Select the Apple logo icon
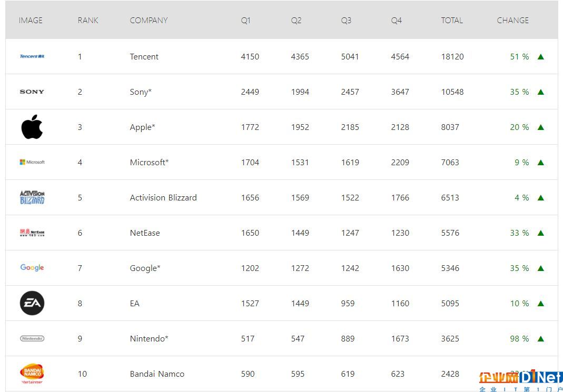The image size is (563, 392). [32, 127]
